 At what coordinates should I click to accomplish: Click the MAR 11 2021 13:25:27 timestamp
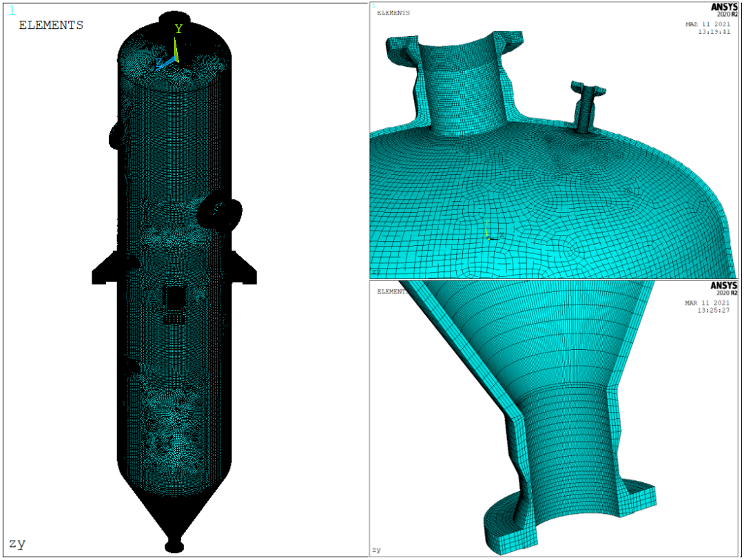point(707,307)
